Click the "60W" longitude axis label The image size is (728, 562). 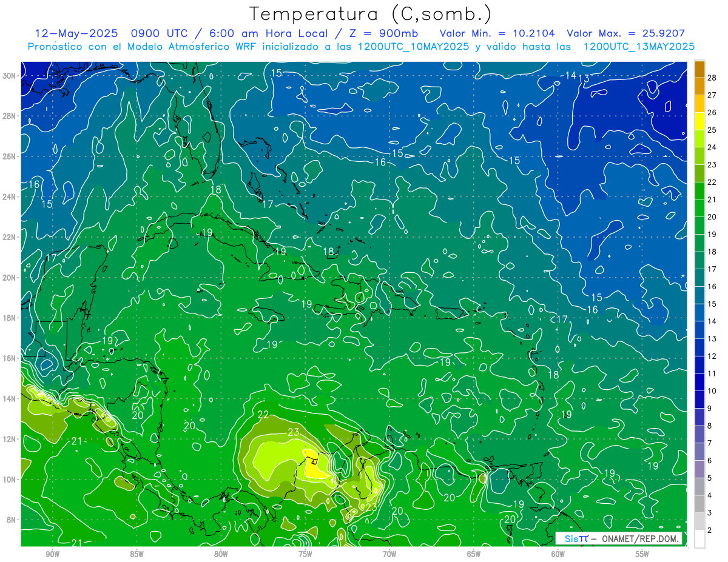[x=558, y=554]
